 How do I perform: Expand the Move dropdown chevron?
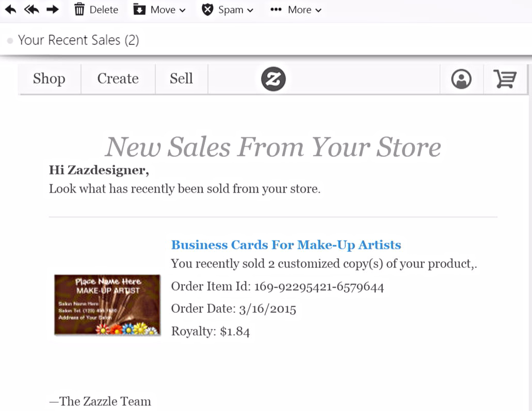coord(182,10)
